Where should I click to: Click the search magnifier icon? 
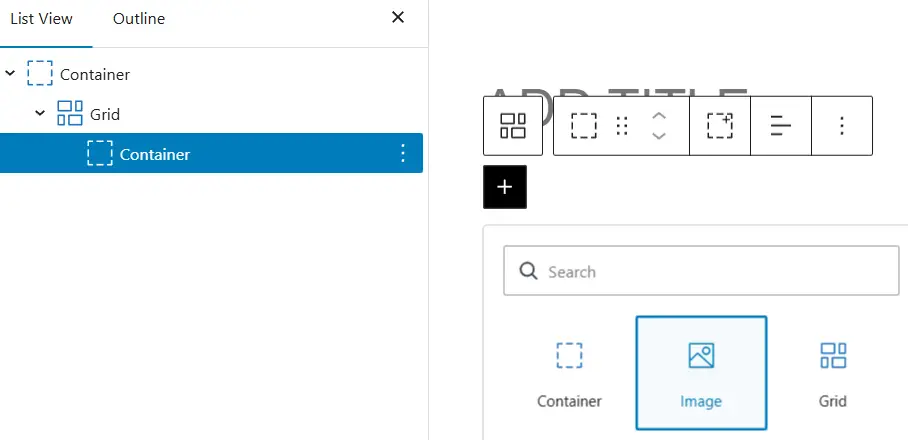click(x=528, y=271)
